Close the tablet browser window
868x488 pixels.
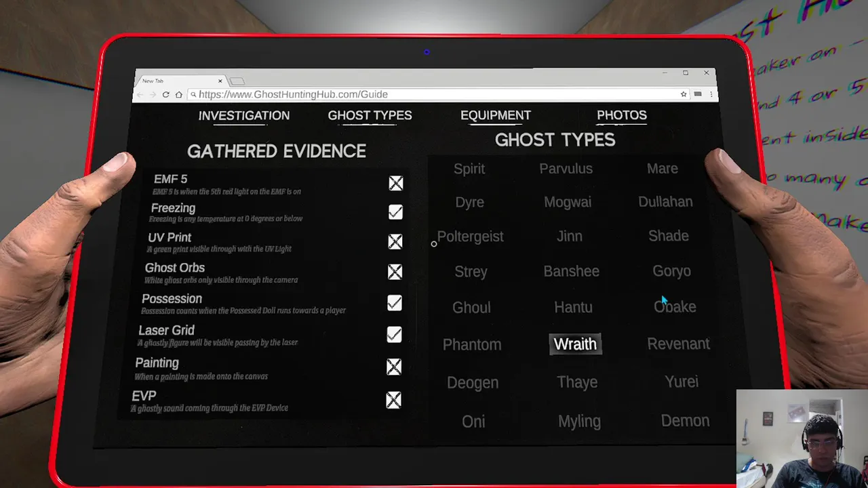click(706, 73)
